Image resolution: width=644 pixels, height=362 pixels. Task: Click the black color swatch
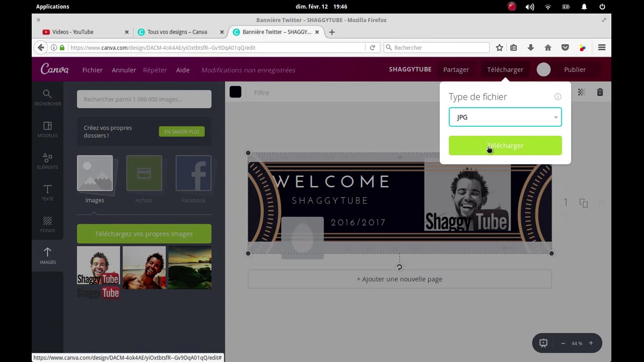pyautogui.click(x=235, y=92)
